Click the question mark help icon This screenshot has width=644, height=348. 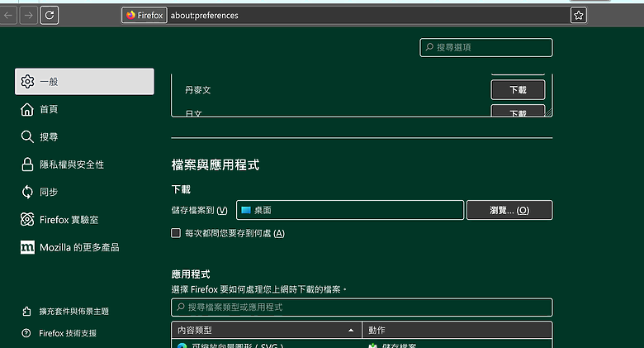26,333
